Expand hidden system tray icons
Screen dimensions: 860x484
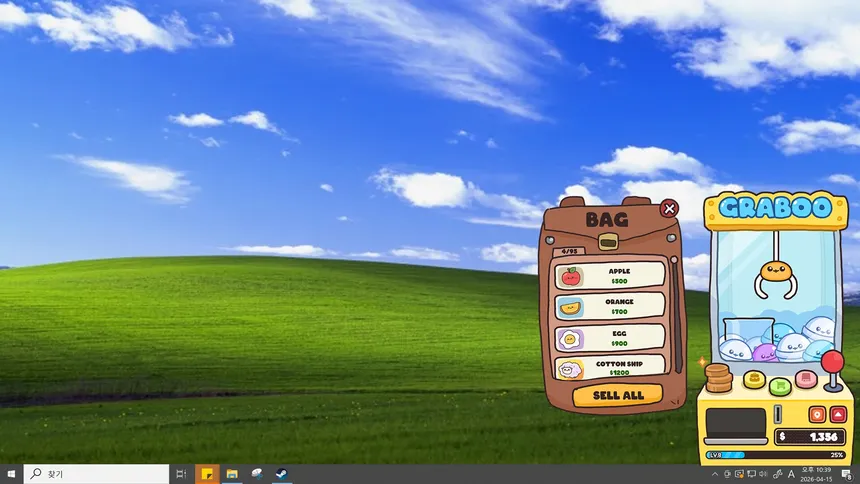click(x=715, y=474)
